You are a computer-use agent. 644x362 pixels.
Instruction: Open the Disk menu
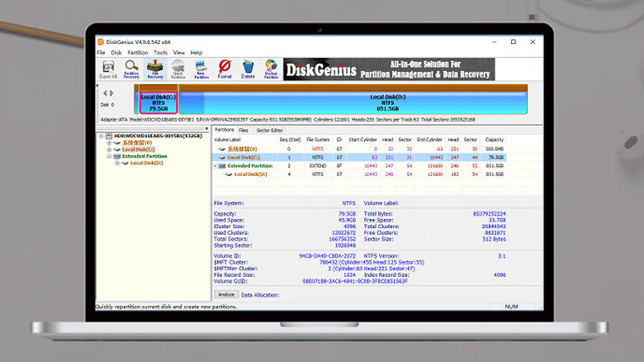pyautogui.click(x=116, y=53)
